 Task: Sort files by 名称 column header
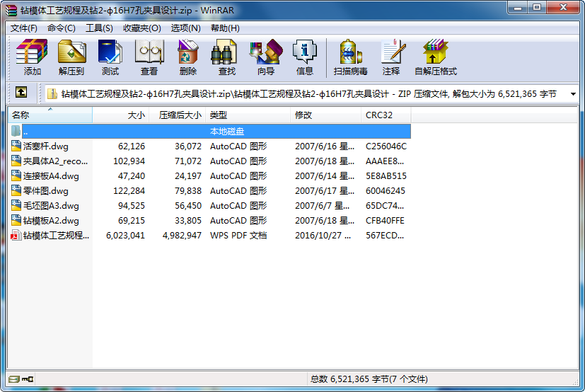(x=50, y=115)
